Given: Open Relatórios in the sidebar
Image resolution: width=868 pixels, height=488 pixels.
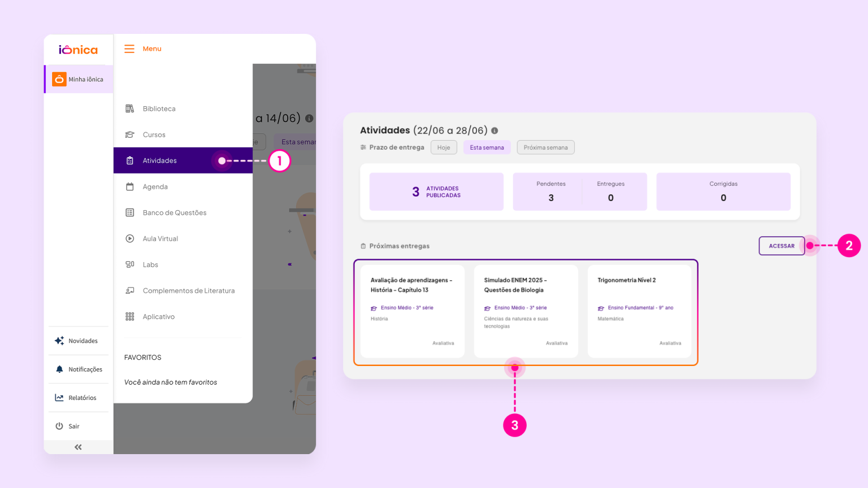Looking at the screenshot, I should coord(82,398).
